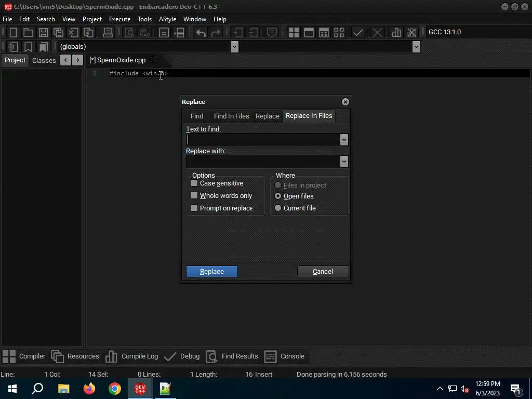Click into the Text to find field
This screenshot has height=399, width=532.
pyautogui.click(x=263, y=140)
